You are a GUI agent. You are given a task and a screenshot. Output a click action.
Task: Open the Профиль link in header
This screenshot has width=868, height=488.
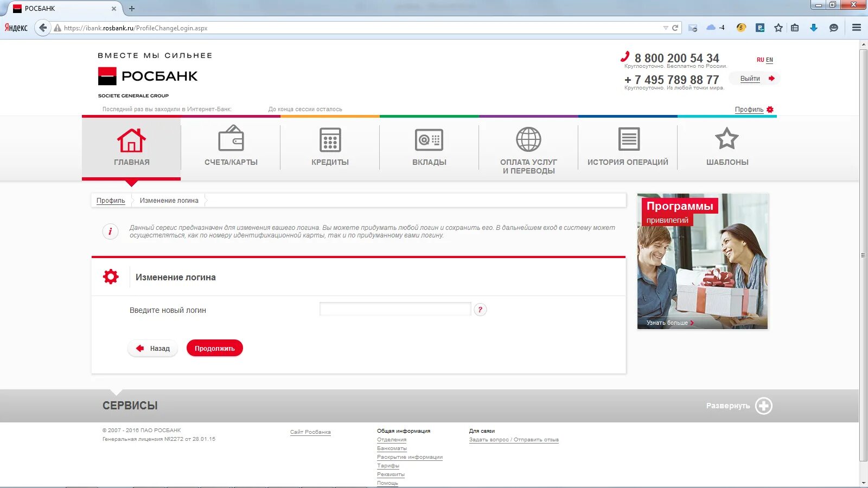coord(749,110)
